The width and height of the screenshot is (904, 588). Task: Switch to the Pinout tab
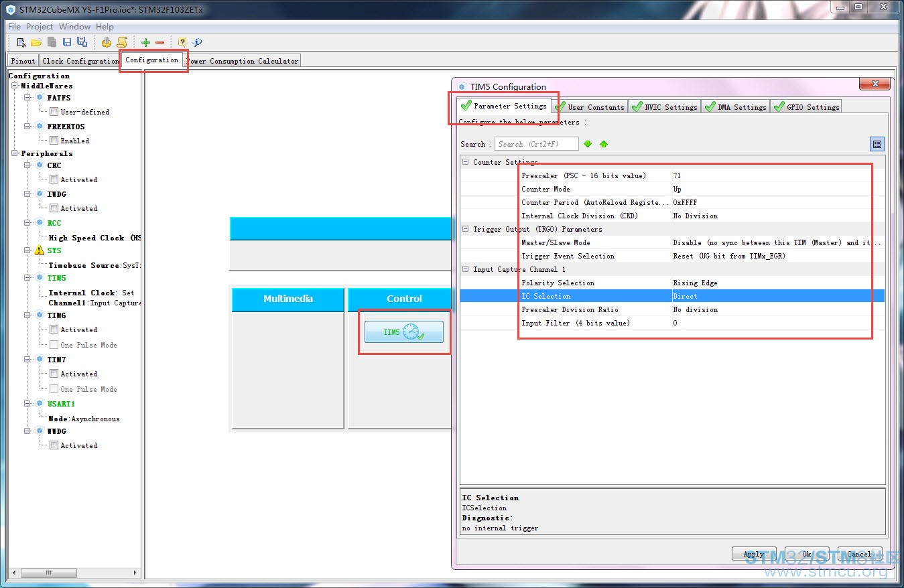[x=23, y=61]
